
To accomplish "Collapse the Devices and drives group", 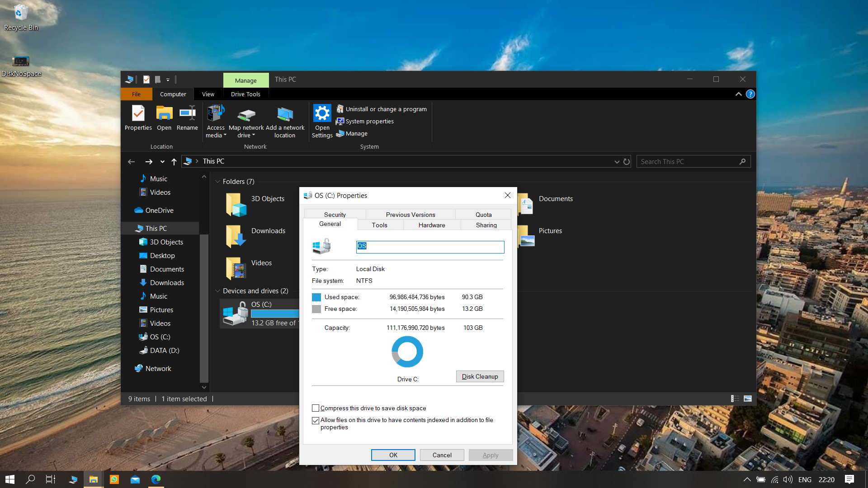I will (217, 291).
